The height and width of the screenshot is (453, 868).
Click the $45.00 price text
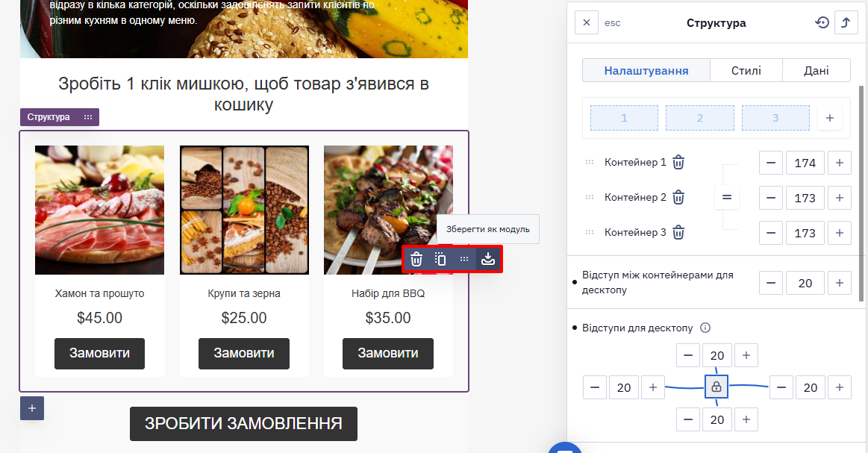click(100, 318)
